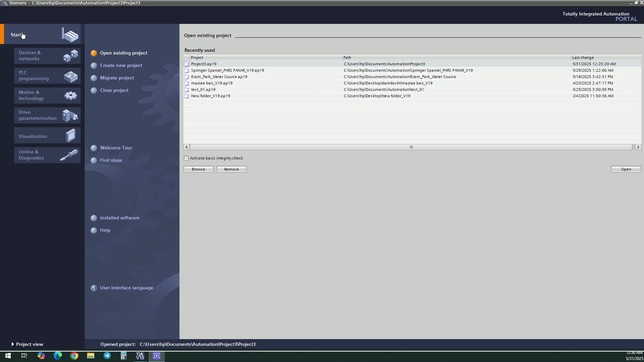The height and width of the screenshot is (362, 644).
Task: Click the file icon beside Project3.ap19
Action: click(187, 64)
